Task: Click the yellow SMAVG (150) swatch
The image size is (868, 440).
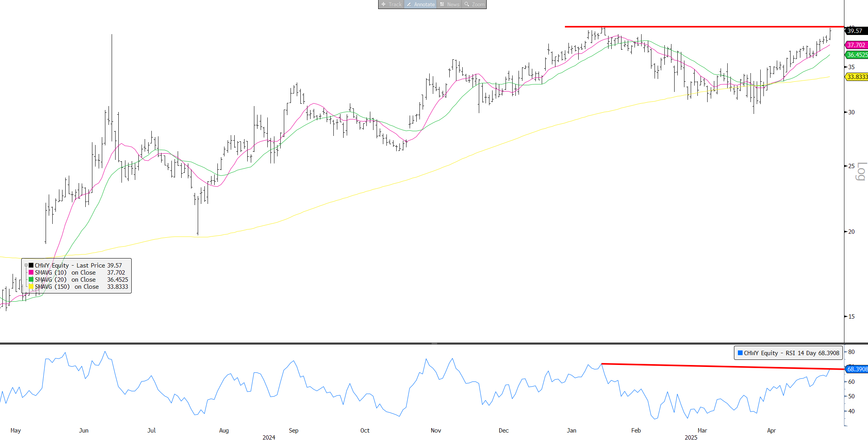Action: (x=31, y=287)
